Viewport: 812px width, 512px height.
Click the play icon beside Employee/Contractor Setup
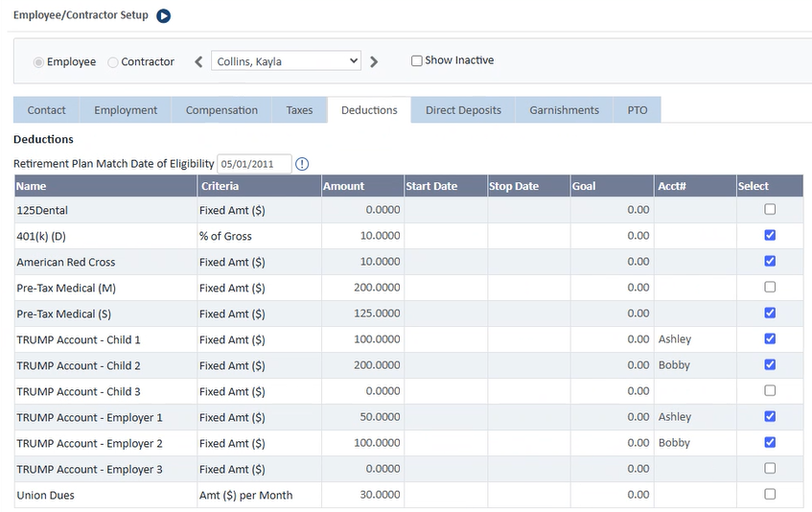pos(164,16)
